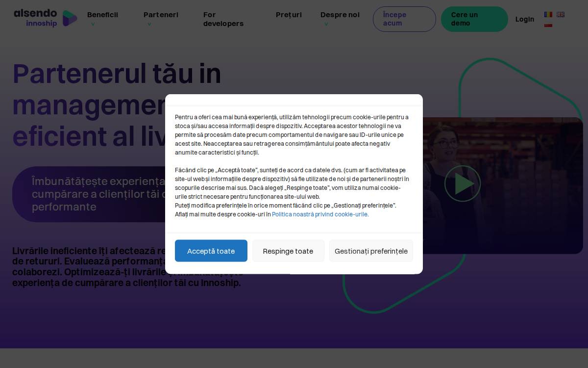This screenshot has height=368, width=588.
Task: Open the Beneficii menu
Action: (x=102, y=15)
